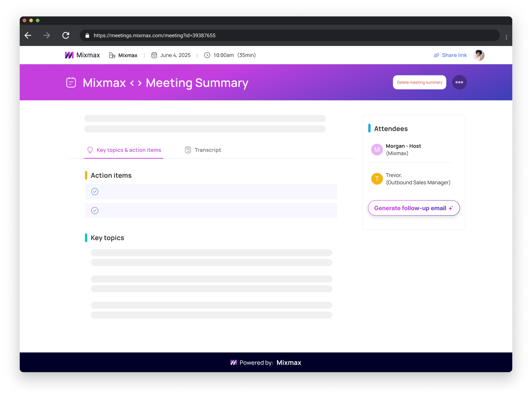Click the company building icon beside Mixmax
Screen dimensions: 532x396
[112, 55]
